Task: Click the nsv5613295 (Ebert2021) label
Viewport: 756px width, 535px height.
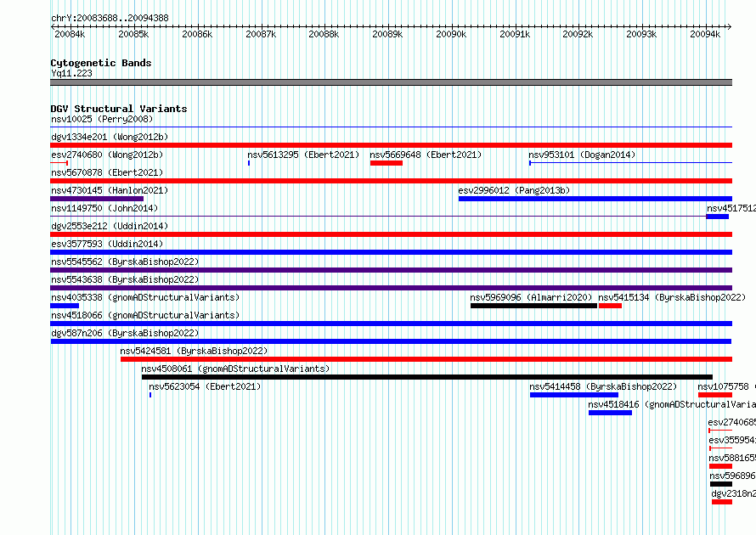Action: [304, 155]
